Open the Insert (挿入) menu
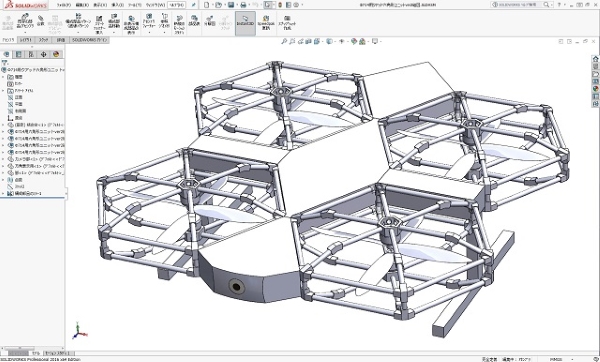Image resolution: width=600 pixels, height=362 pixels. pos(117,5)
